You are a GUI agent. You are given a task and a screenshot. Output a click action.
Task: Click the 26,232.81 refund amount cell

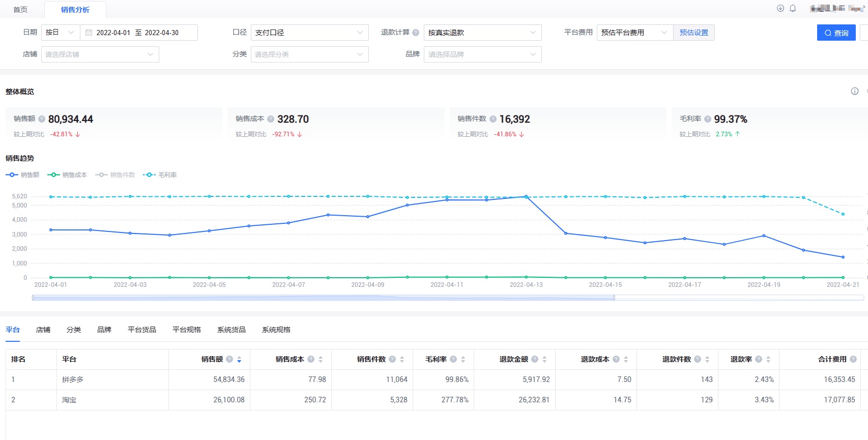(515, 400)
